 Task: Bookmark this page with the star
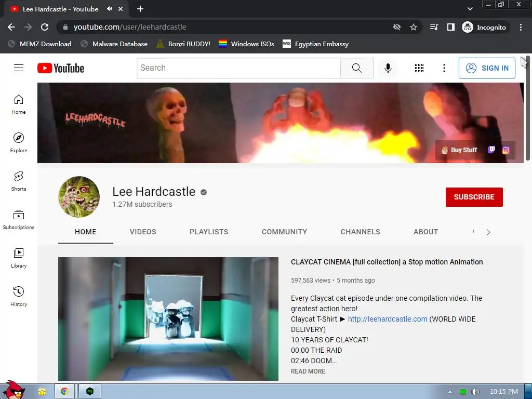tap(413, 27)
